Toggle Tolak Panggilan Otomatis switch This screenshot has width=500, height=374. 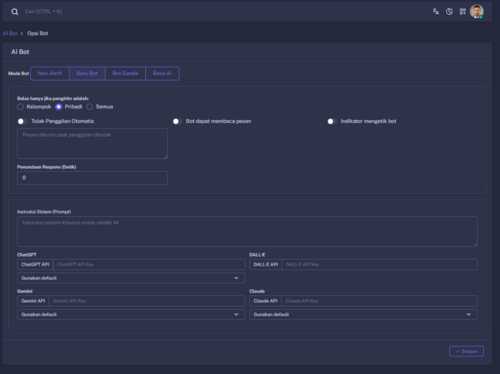tap(22, 121)
